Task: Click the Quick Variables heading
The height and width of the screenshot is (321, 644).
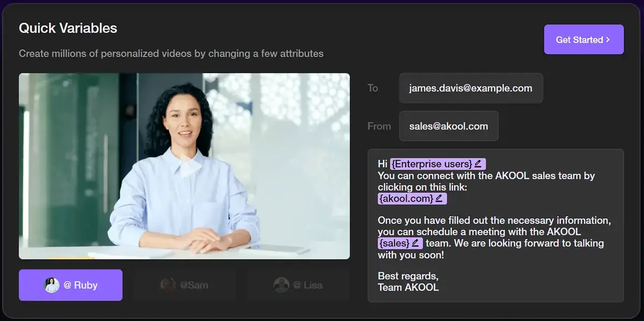Action: click(68, 28)
